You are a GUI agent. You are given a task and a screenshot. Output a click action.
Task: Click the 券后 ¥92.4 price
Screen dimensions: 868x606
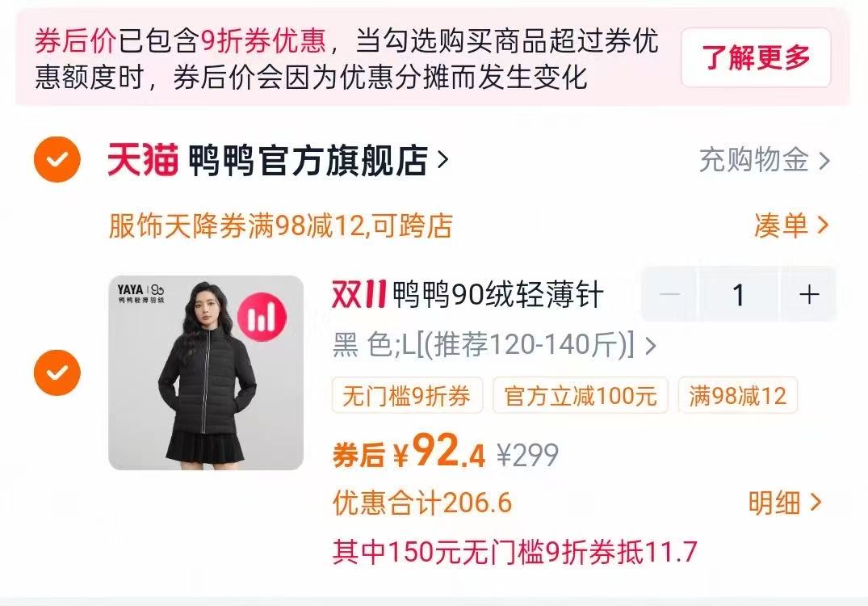[x=409, y=452]
